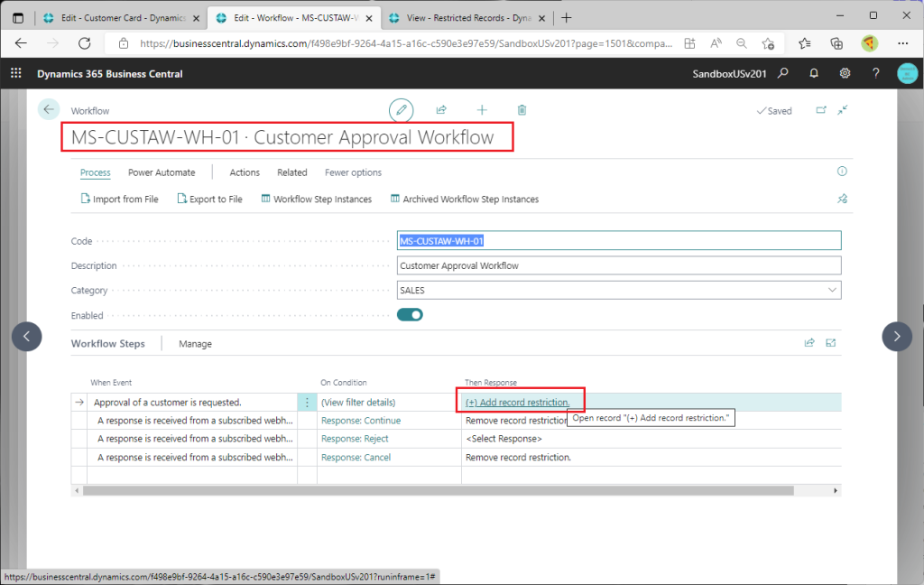Open browser collections icon
The height and width of the screenshot is (585, 924).
(836, 43)
